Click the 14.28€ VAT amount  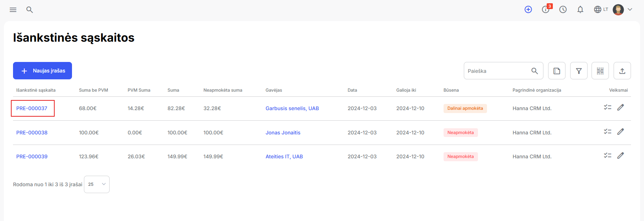point(136,108)
